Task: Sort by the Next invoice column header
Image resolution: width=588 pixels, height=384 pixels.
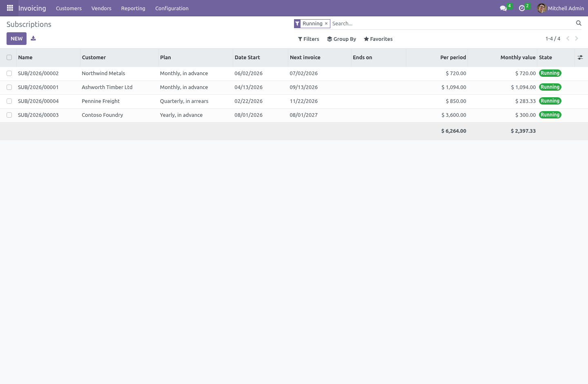Action: pyautogui.click(x=320, y=58)
